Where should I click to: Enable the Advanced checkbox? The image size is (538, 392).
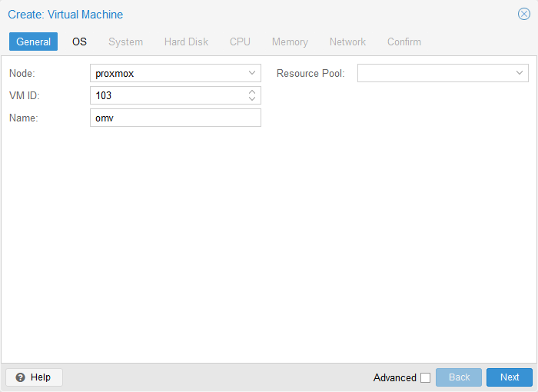pos(425,377)
